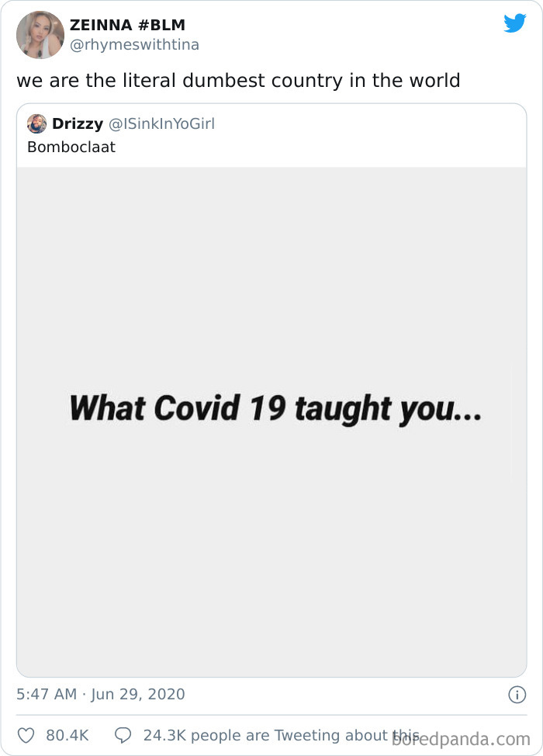This screenshot has height=756, width=543.
Task: Click the heart icon to like the tweet
Action: click(x=26, y=734)
